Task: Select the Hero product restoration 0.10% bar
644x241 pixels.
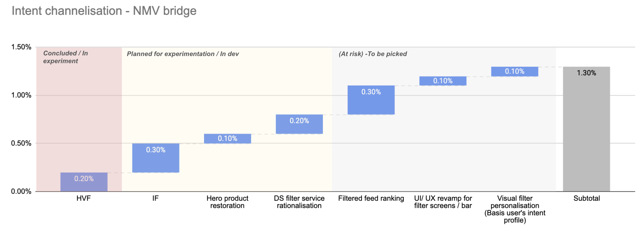Action: point(227,139)
